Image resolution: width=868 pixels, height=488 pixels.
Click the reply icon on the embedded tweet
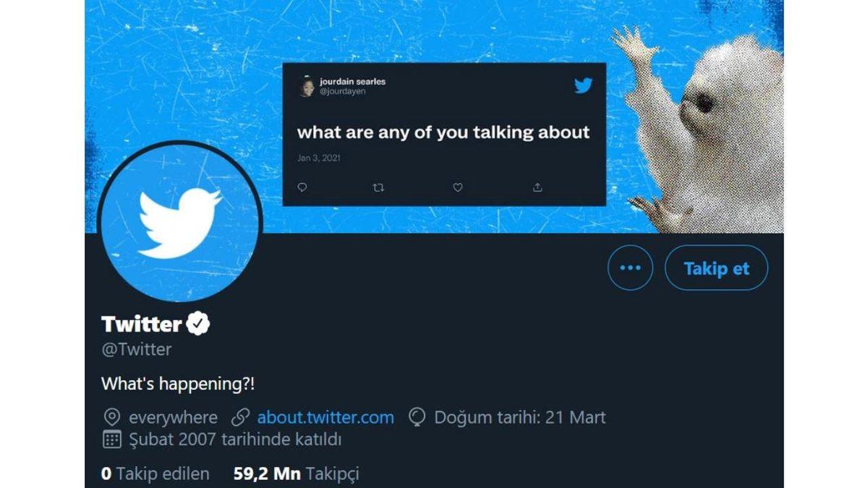[x=302, y=187]
